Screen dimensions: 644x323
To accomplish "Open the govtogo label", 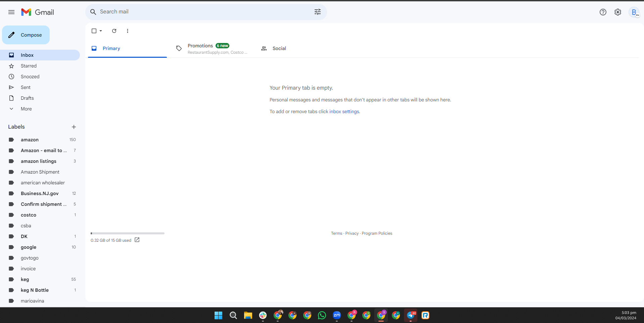I will pos(40,258).
